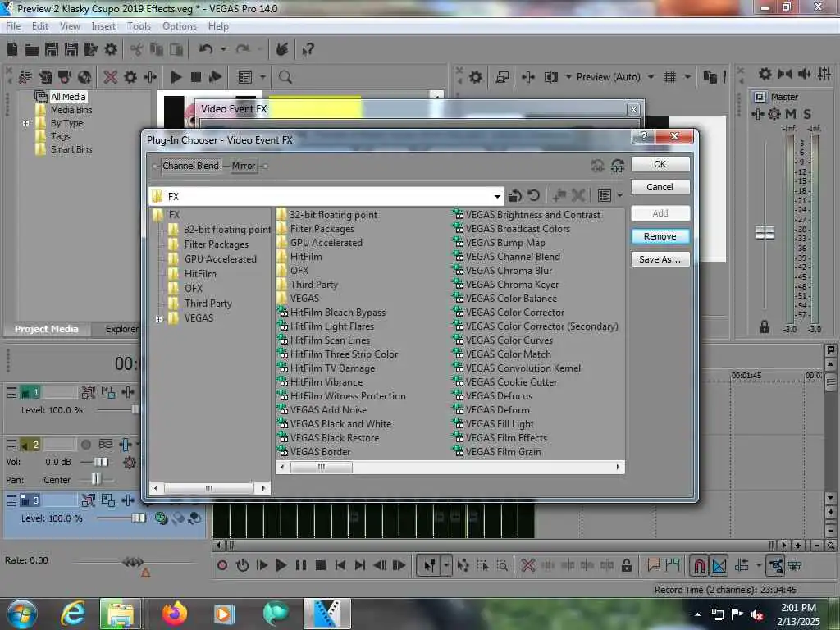Click the Cut scissors icon in toolbar
This screenshot has height=630, width=840.
136,50
